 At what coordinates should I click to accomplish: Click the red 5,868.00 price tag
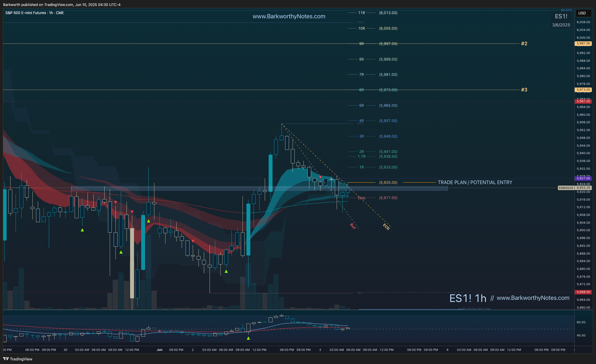click(x=583, y=292)
